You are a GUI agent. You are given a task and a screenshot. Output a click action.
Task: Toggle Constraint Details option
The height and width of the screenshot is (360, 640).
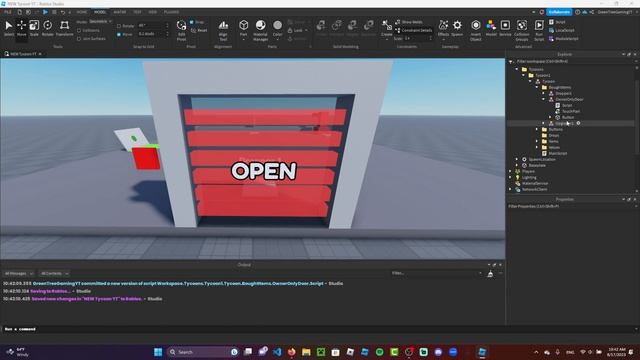413,30
